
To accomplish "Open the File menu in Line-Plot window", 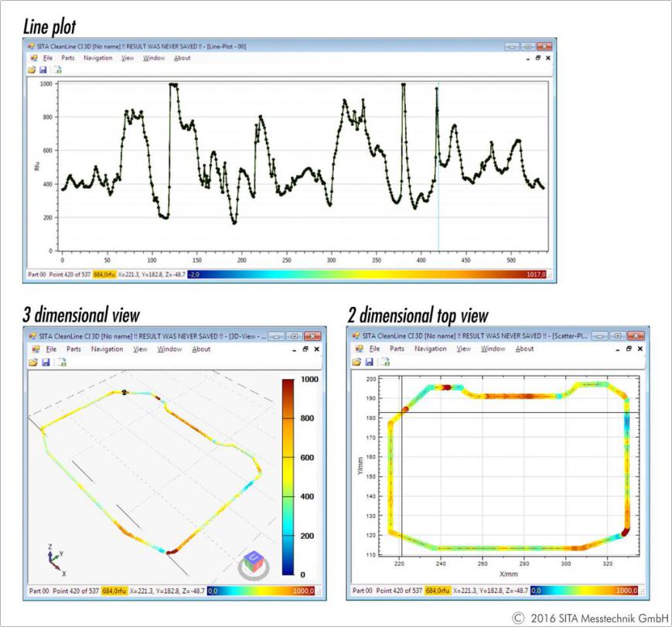I will click(47, 58).
